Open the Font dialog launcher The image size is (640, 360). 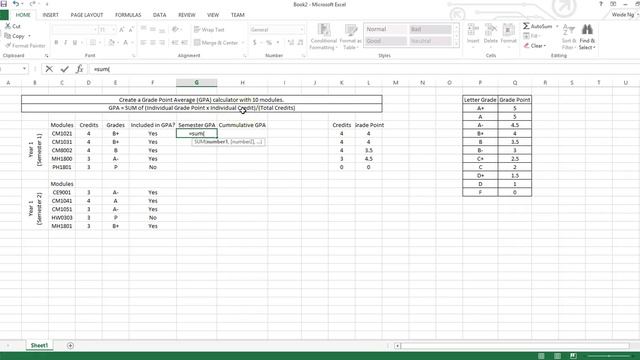coord(133,56)
